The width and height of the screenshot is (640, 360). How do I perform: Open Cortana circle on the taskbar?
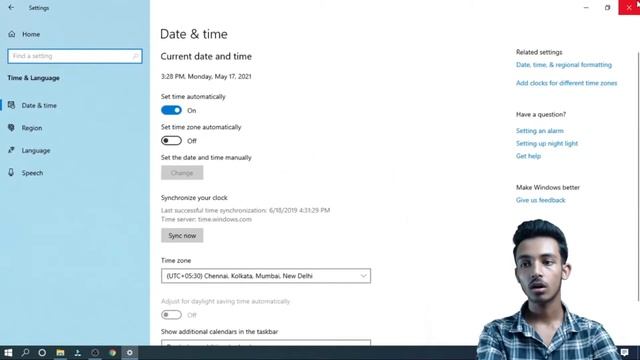tap(42, 353)
